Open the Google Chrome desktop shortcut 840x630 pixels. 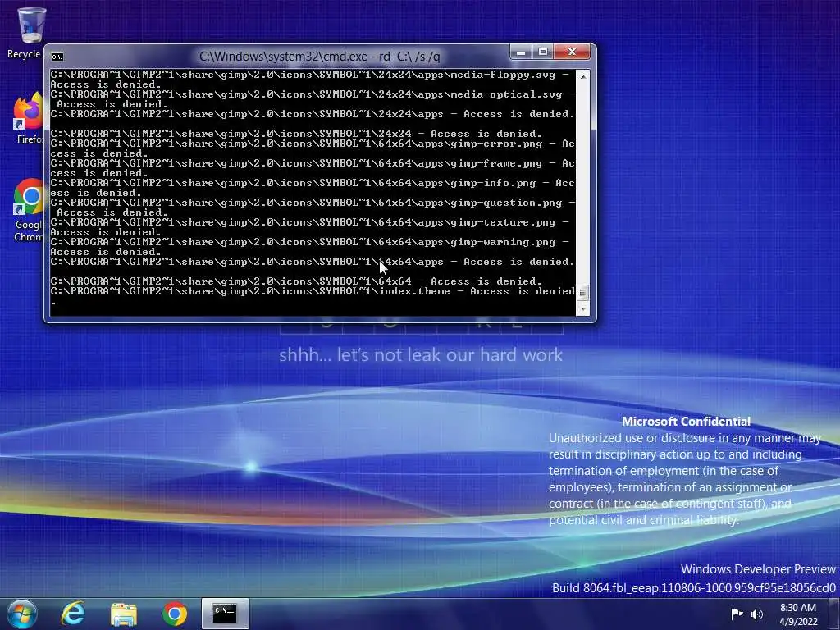pos(28,210)
